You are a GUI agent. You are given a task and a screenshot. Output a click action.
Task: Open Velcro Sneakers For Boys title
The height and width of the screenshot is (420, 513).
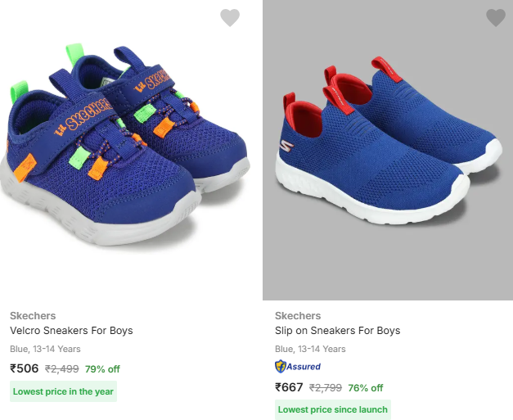[x=71, y=331]
